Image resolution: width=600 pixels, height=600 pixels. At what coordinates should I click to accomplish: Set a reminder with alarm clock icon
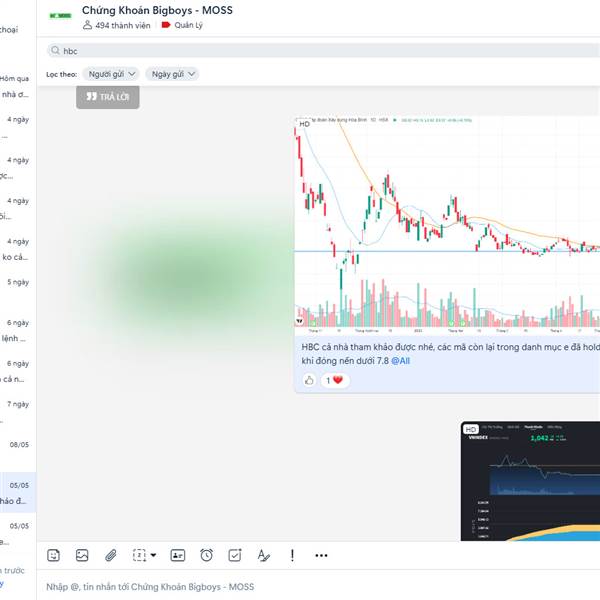(206, 555)
